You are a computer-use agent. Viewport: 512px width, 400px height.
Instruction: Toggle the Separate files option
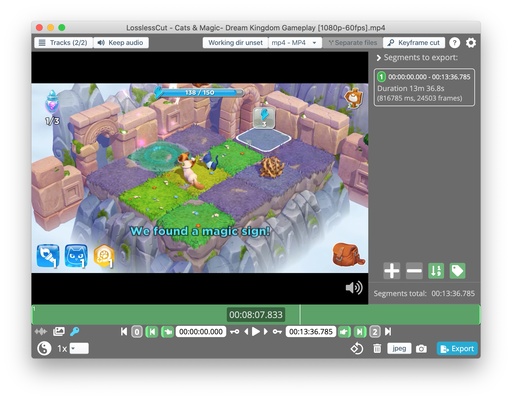pyautogui.click(x=353, y=43)
